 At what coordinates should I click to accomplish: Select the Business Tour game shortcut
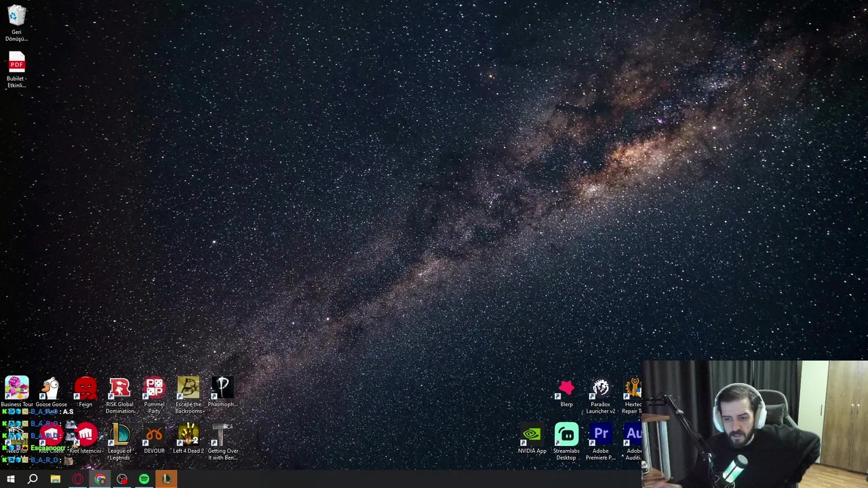pyautogui.click(x=17, y=393)
